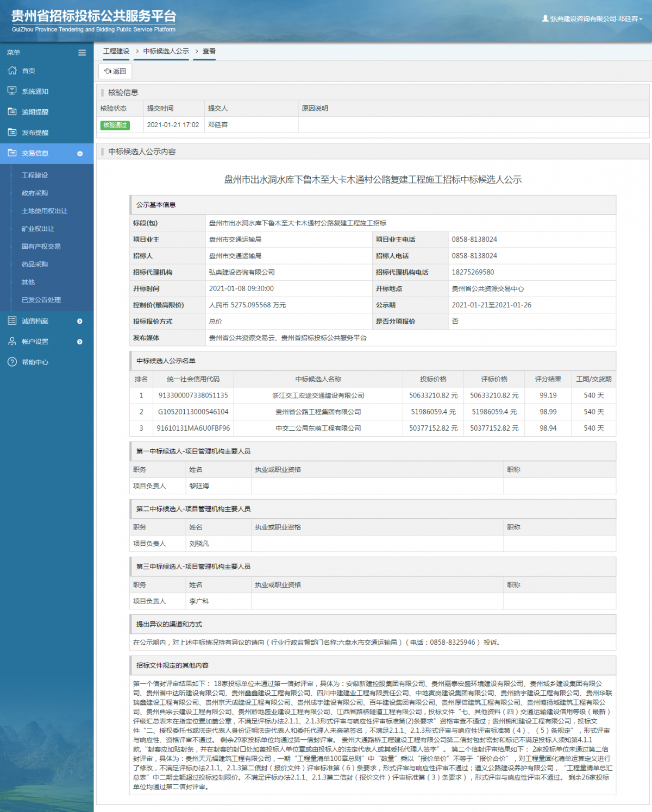Image resolution: width=652 pixels, height=812 pixels.
Task: Click agency name 弘典建设咨询有限公司 in table
Action: [x=242, y=272]
